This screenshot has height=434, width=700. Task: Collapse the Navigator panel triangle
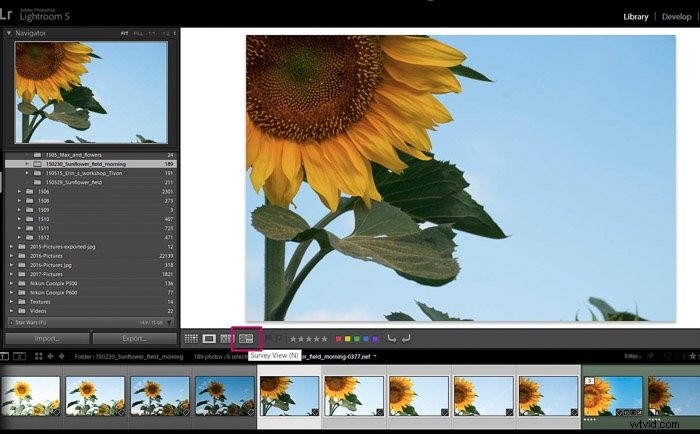pyautogui.click(x=8, y=33)
